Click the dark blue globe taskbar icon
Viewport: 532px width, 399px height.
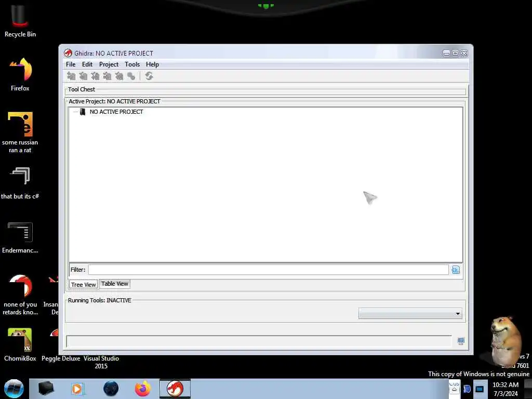pyautogui.click(x=111, y=389)
